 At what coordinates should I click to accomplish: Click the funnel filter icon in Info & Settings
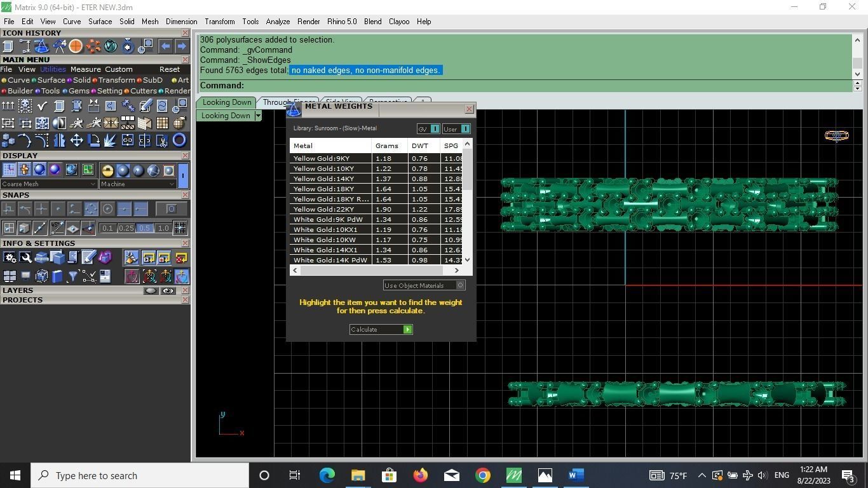(72, 276)
